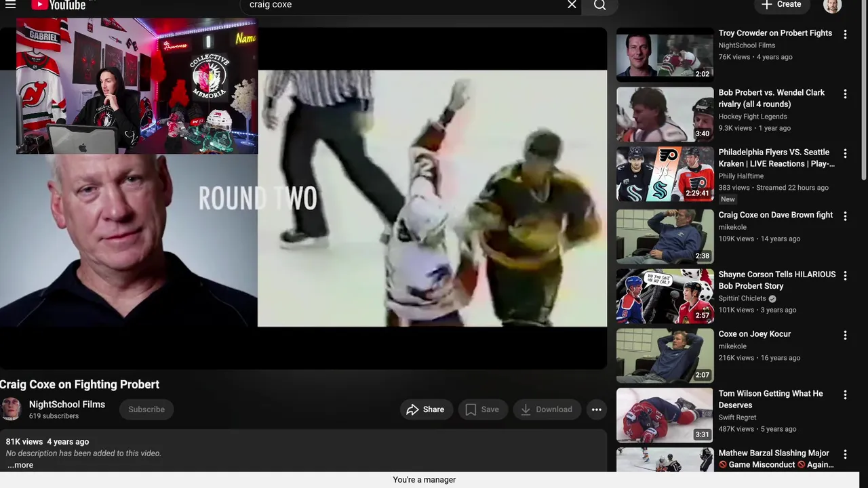Viewport: 868px width, 488px height.
Task: Open the title 'Craig Coxe on Dave Brown fight'
Action: click(776, 215)
